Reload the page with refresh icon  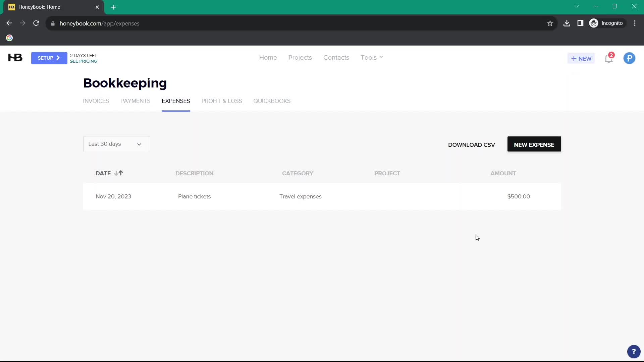tap(36, 23)
